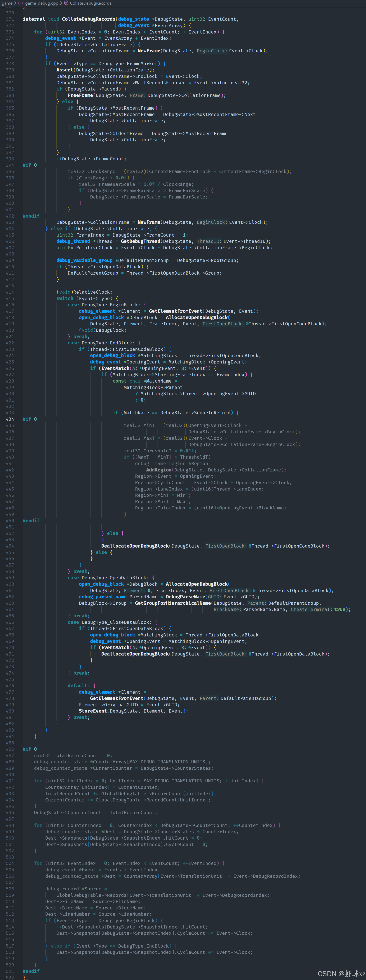
Task: Select line number 434 in the gutter
Action: pos(10,419)
